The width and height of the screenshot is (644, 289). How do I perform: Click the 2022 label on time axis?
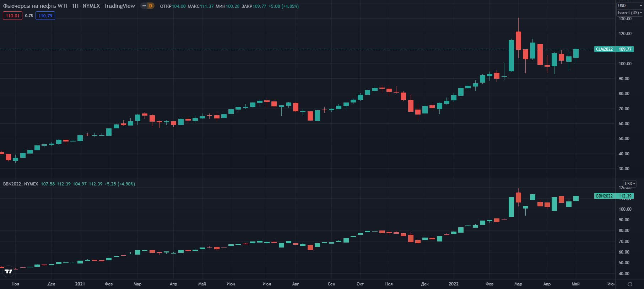(454, 284)
